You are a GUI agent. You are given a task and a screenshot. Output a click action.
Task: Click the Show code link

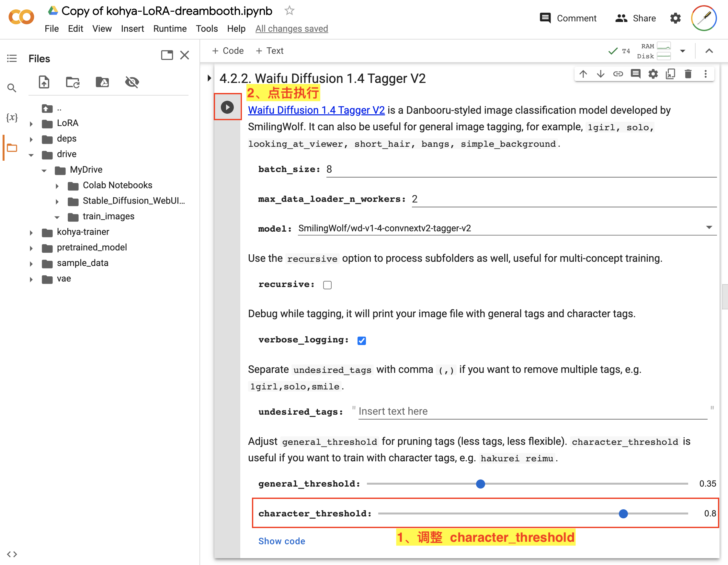pos(282,541)
